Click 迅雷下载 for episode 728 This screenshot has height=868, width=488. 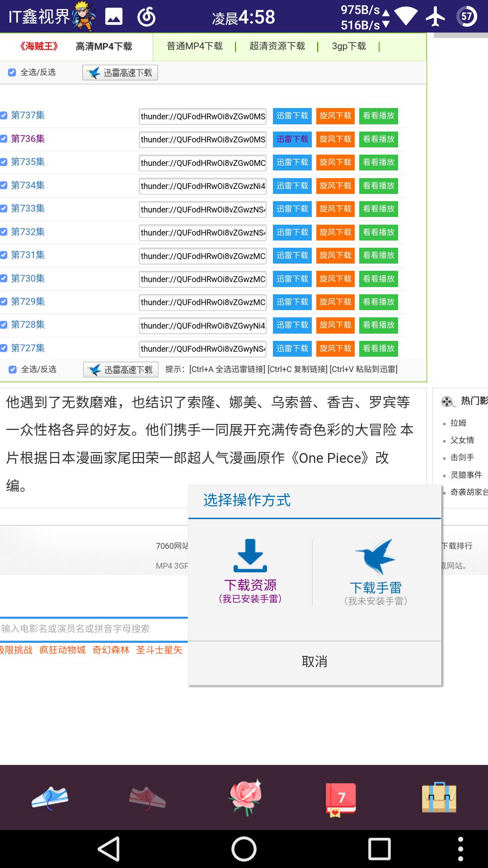292,325
